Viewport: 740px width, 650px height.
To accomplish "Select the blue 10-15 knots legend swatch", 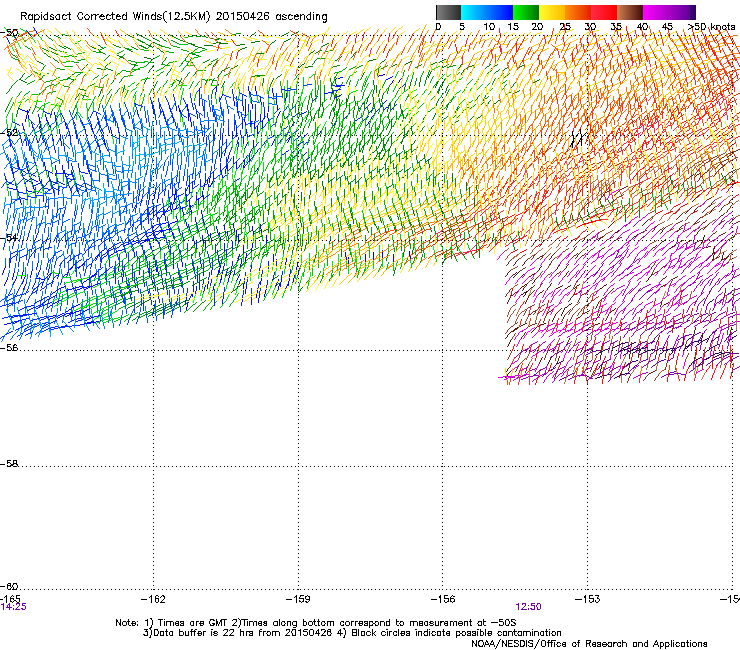I will [x=500, y=12].
